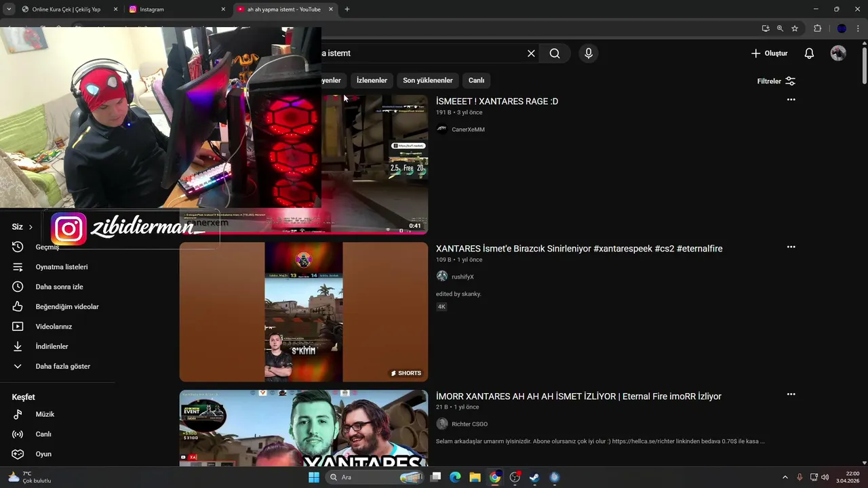Open the Richter CSGO channel link
This screenshot has height=488, width=868.
(469, 424)
